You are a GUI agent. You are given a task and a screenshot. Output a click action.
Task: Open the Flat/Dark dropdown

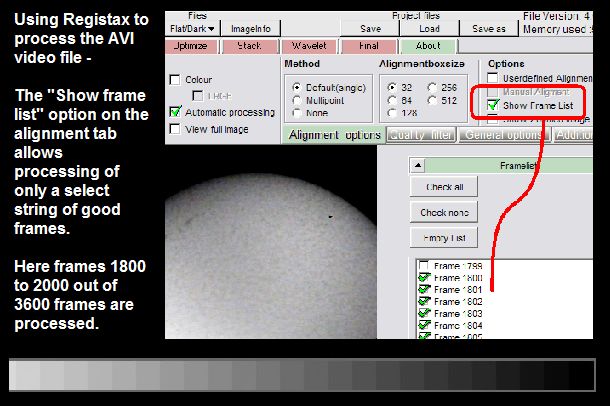coord(189,29)
